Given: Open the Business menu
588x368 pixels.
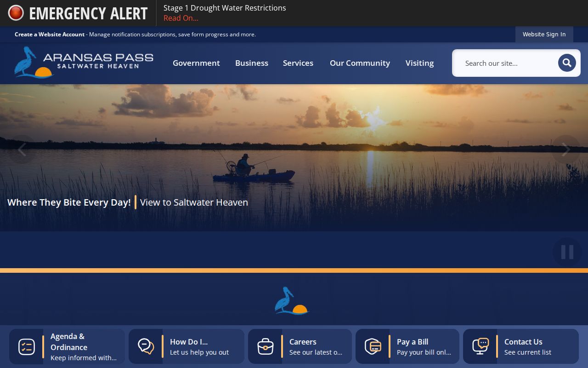Looking at the screenshot, I should (252, 63).
